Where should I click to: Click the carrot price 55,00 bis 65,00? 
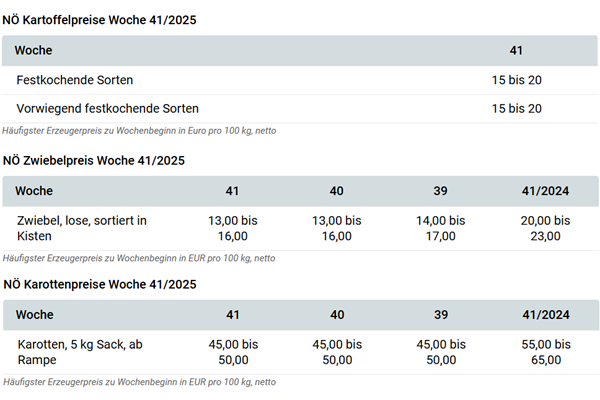(x=545, y=351)
